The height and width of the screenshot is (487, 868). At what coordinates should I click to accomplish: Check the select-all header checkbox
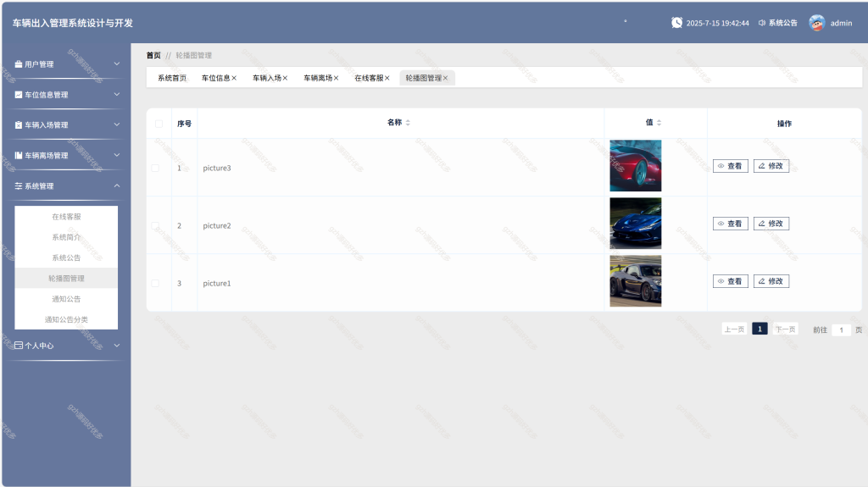click(x=159, y=124)
